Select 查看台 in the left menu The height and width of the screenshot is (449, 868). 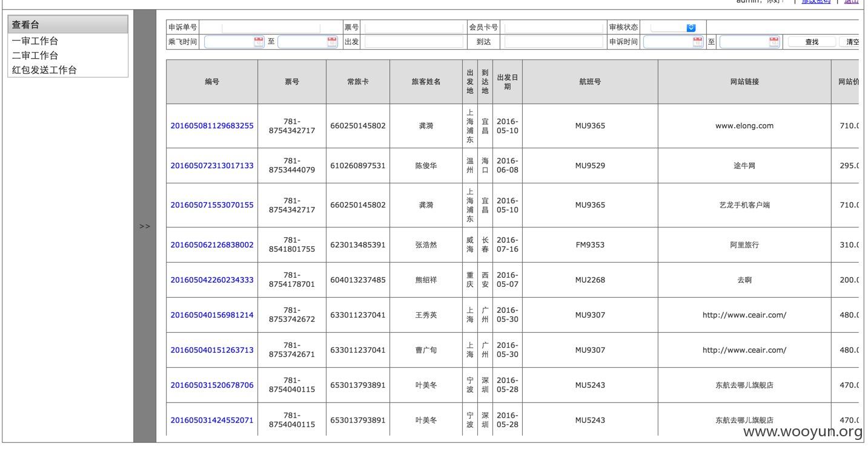point(68,25)
